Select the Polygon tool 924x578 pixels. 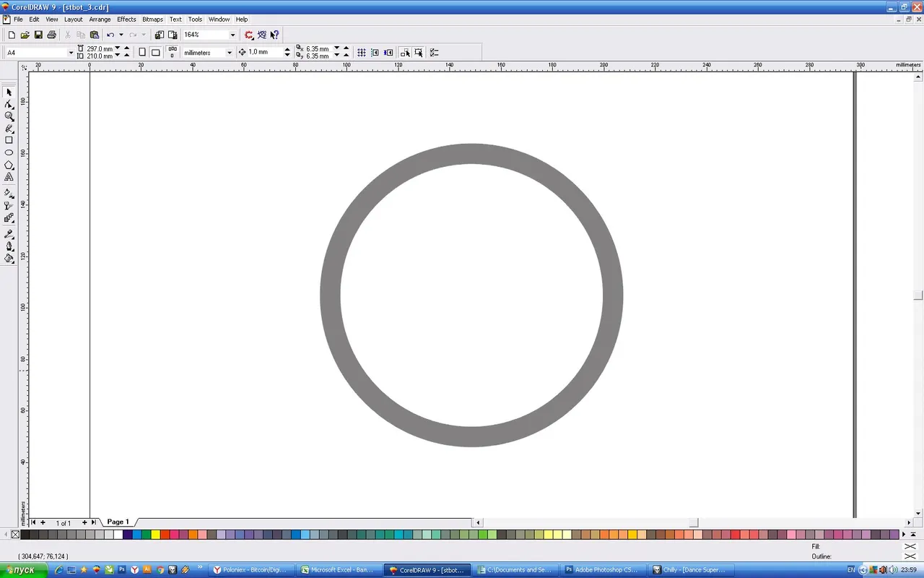pyautogui.click(x=9, y=165)
